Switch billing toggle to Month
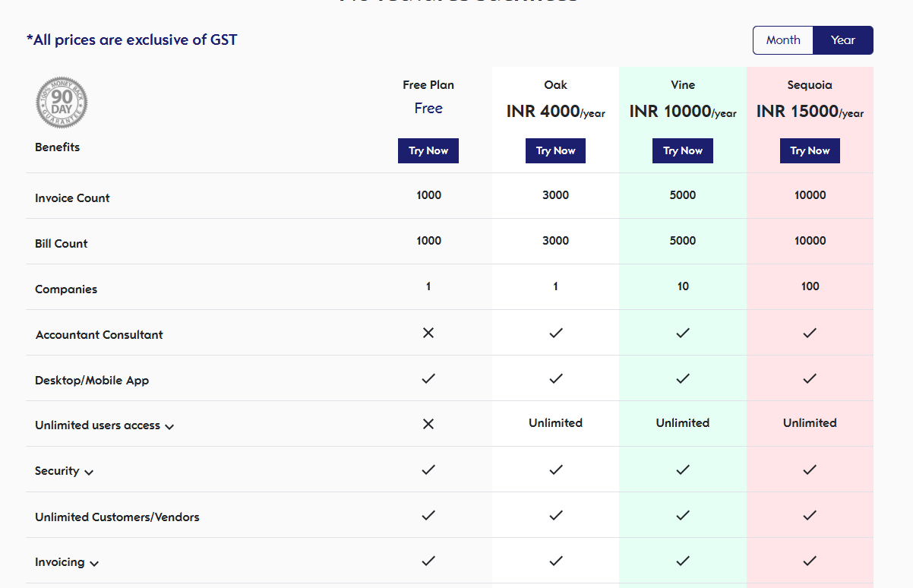 [783, 40]
